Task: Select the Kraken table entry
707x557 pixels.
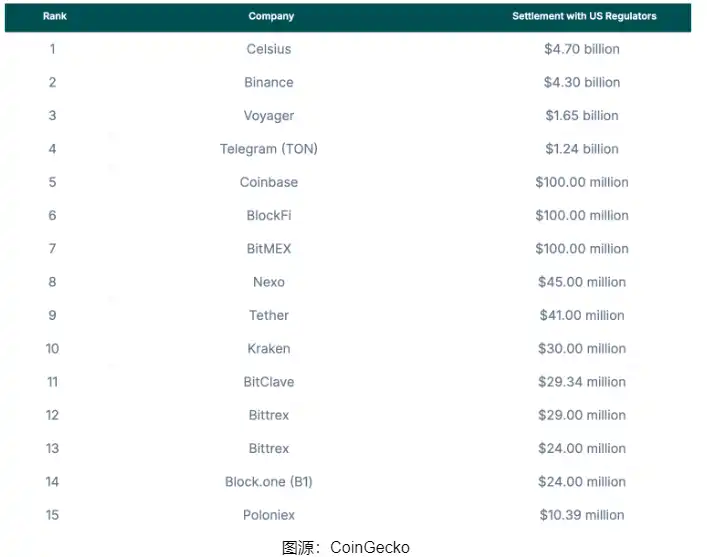Action: point(269,348)
